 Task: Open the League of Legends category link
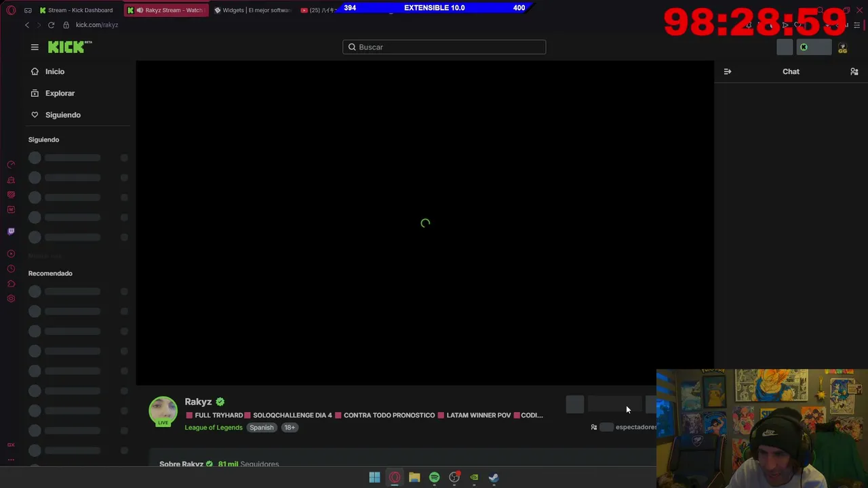tap(214, 428)
